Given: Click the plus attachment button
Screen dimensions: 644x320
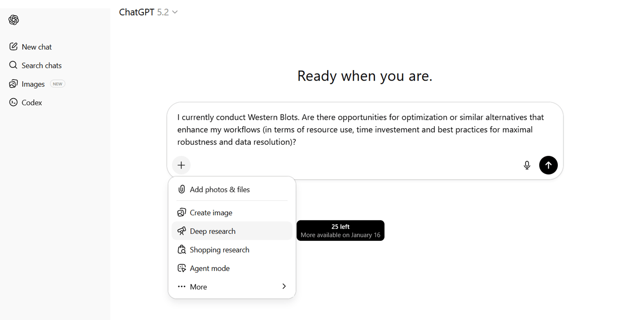Looking at the screenshot, I should tap(181, 165).
